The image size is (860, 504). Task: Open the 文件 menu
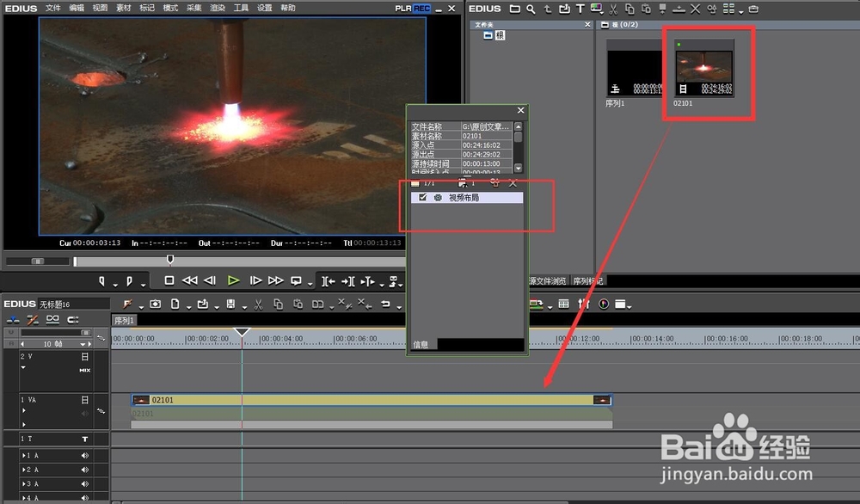tap(53, 9)
